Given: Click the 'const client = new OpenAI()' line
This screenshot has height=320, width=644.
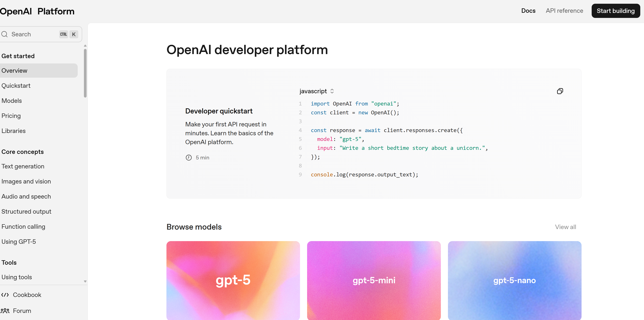Looking at the screenshot, I should point(355,113).
